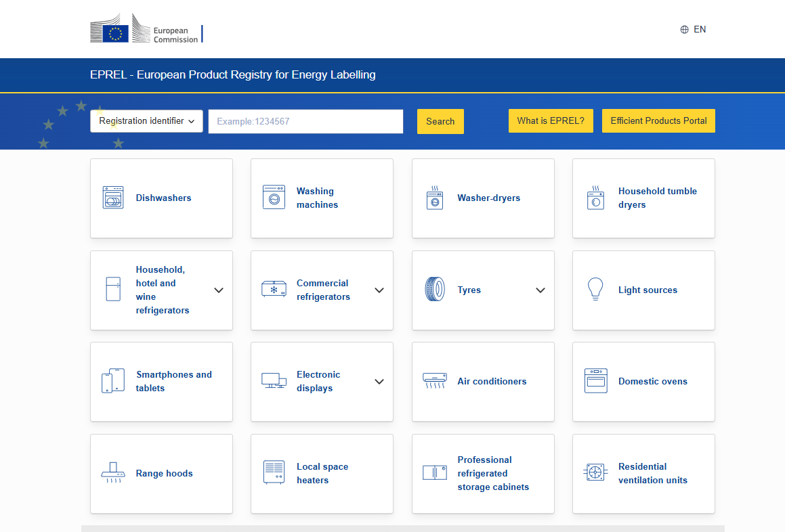Image resolution: width=785 pixels, height=532 pixels.
Task: Go to the Local space heaters label
Action: pyautogui.click(x=322, y=473)
